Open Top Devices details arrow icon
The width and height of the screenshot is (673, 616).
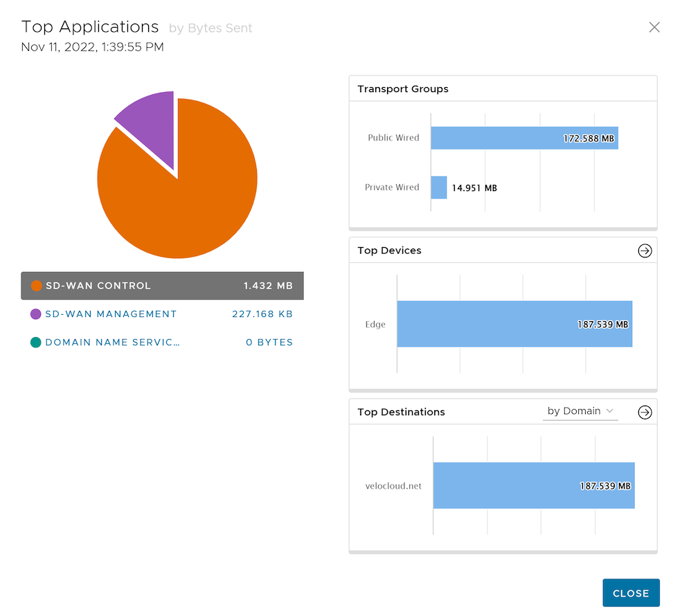point(645,251)
